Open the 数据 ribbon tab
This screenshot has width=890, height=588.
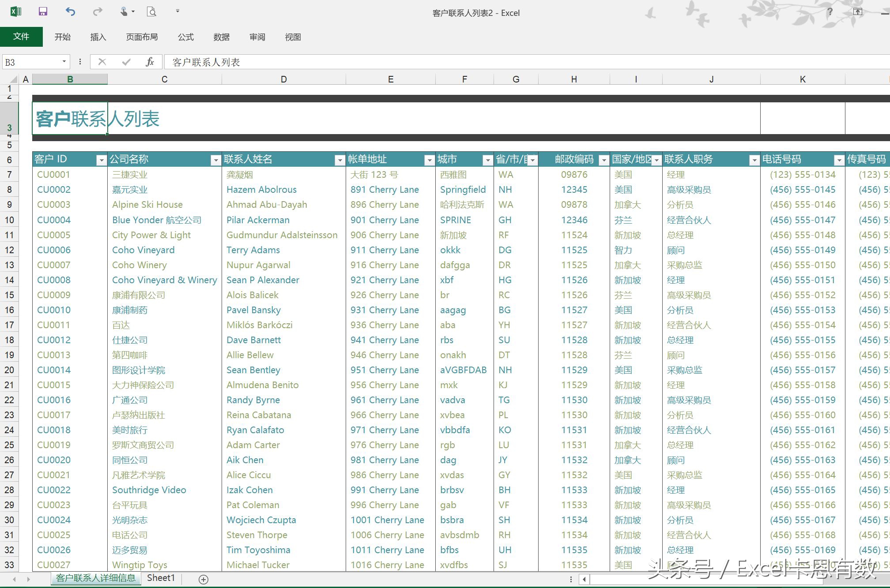point(221,37)
